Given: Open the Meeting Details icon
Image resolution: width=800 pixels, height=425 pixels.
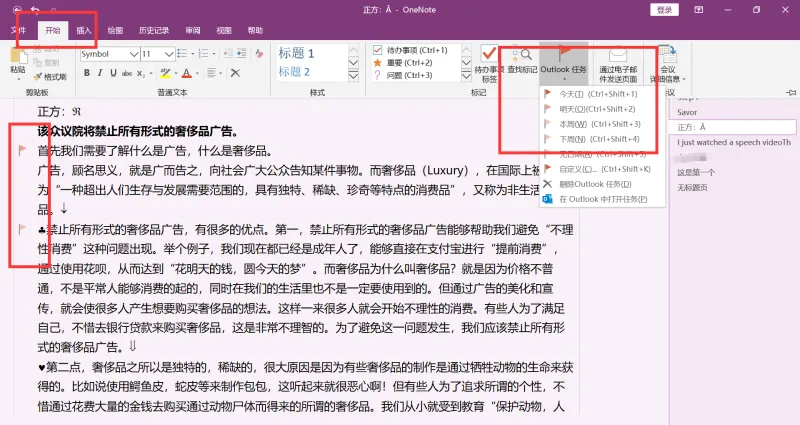Looking at the screenshot, I should (668, 64).
